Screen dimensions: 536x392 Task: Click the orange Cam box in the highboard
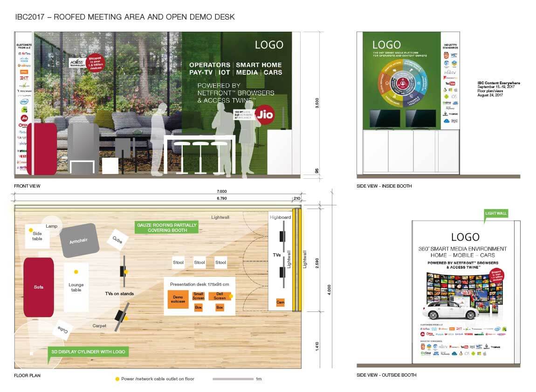click(x=280, y=302)
